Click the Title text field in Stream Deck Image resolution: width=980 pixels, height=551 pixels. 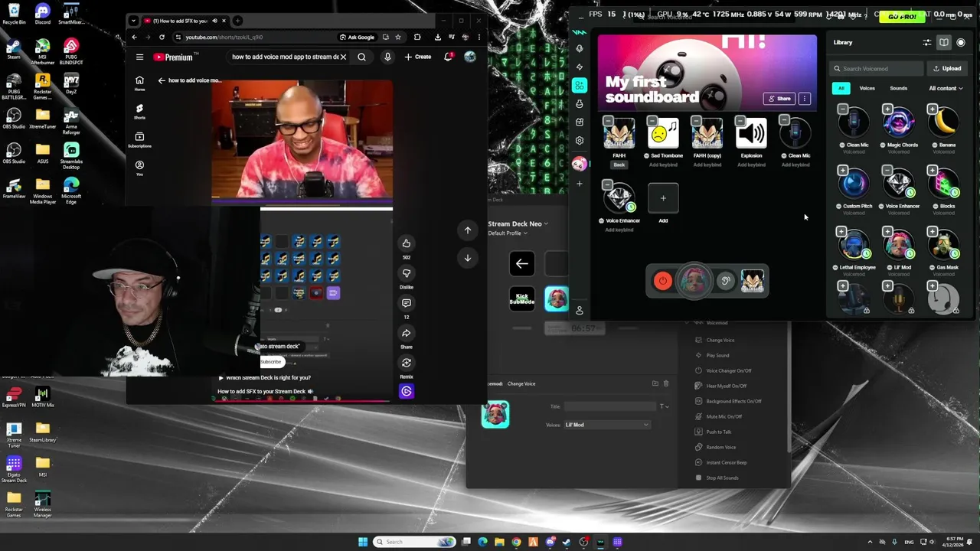point(610,406)
